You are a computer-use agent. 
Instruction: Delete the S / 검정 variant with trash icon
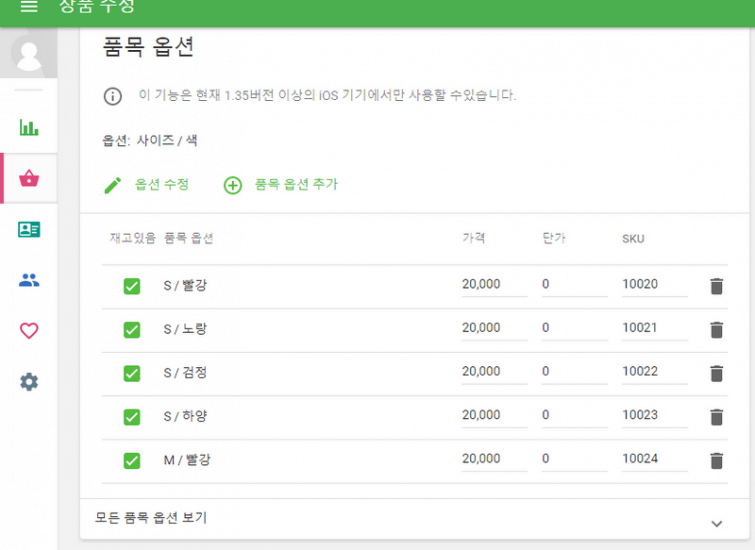[x=716, y=373]
